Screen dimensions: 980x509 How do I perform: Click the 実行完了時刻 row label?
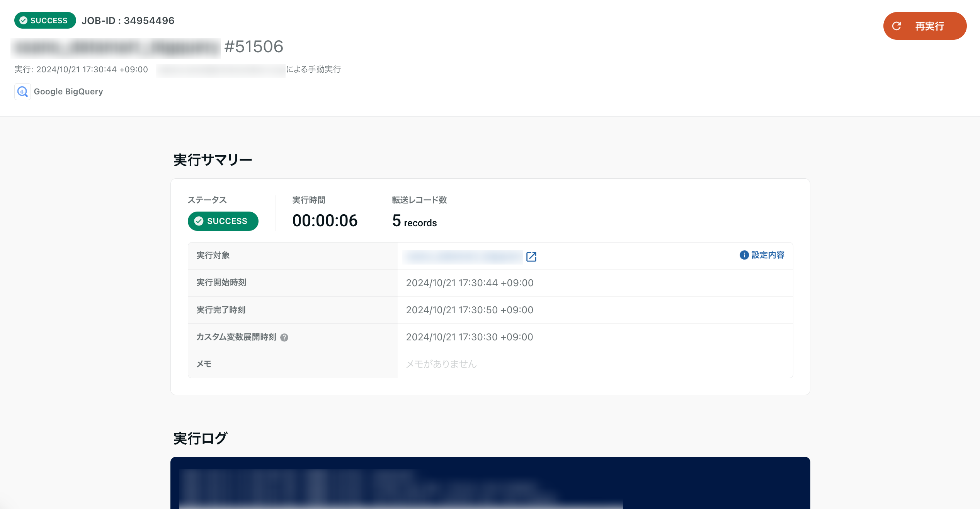pos(221,310)
